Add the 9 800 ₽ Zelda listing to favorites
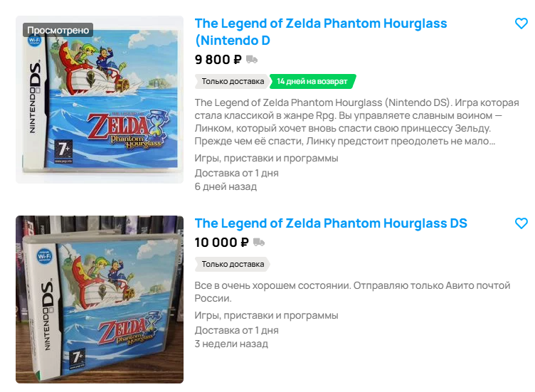Screen dimensions: 535x392 tap(521, 23)
